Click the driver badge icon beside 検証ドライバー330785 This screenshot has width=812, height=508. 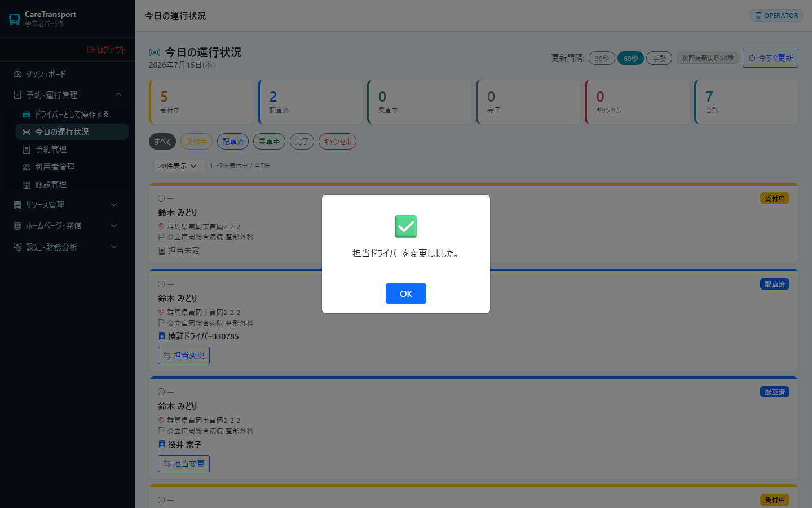pos(162,336)
